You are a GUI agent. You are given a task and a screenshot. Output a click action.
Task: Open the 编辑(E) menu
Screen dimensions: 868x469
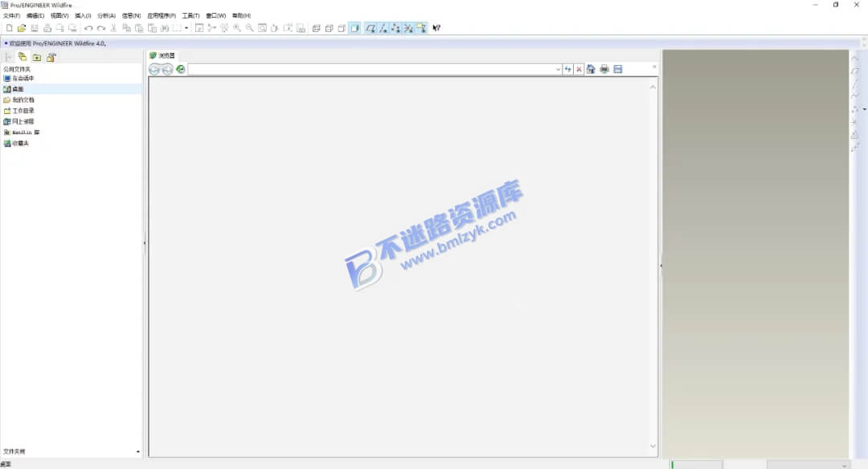pyautogui.click(x=35, y=15)
